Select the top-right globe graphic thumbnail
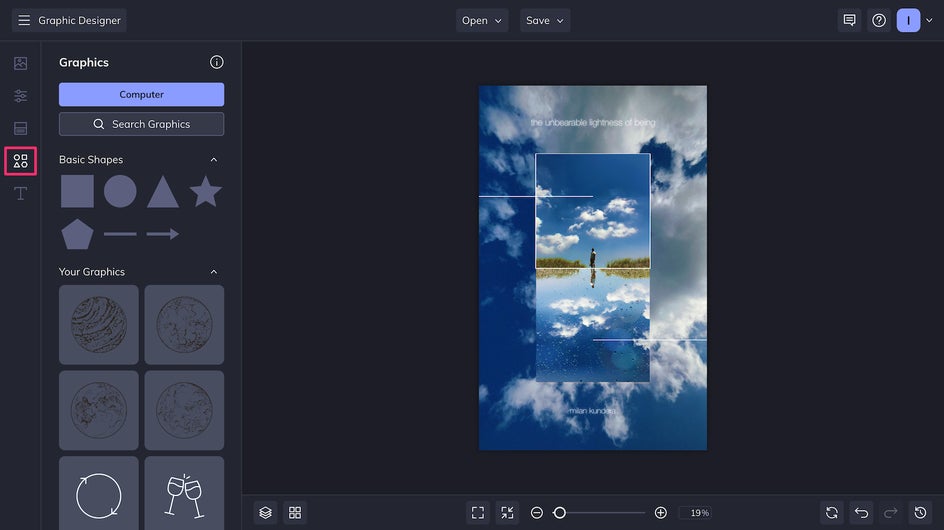This screenshot has width=944, height=530. click(x=184, y=325)
